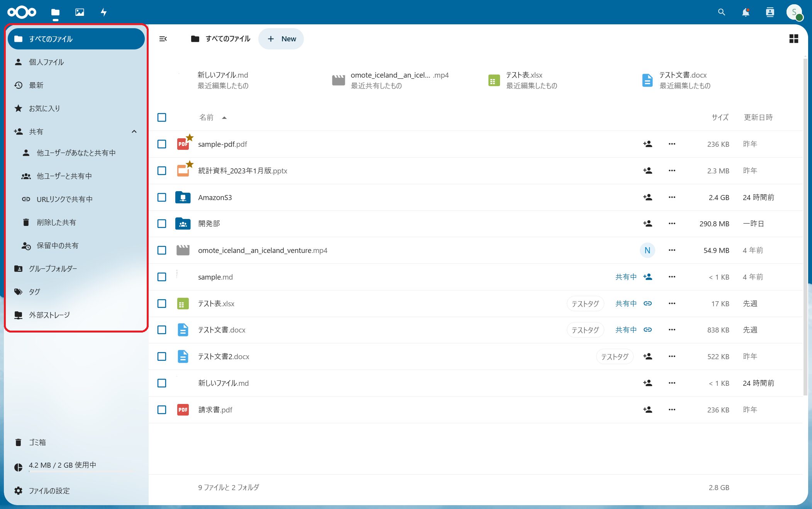Toggle the select-all checkbox in header
This screenshot has height=509, width=812.
coord(162,117)
